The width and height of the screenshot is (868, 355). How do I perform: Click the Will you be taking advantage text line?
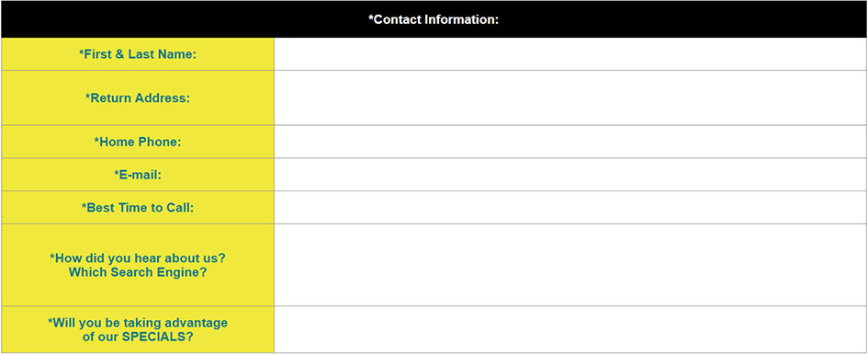tap(138, 322)
